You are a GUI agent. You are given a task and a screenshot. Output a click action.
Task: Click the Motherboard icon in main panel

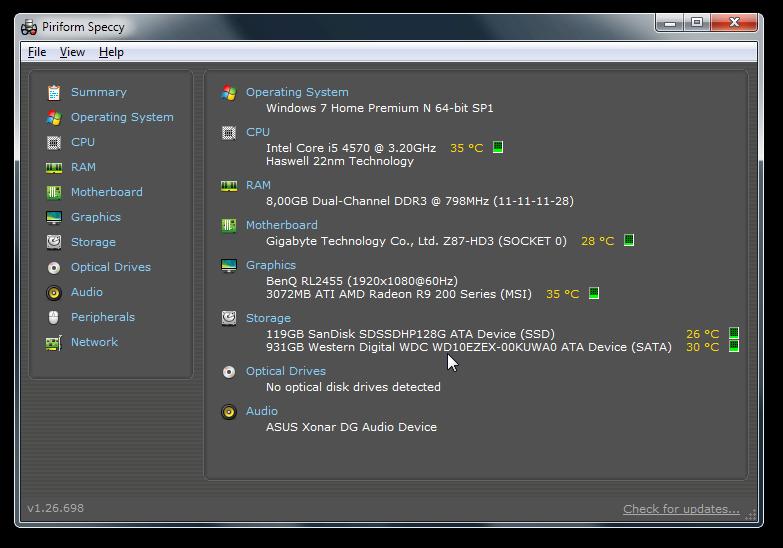click(229, 226)
